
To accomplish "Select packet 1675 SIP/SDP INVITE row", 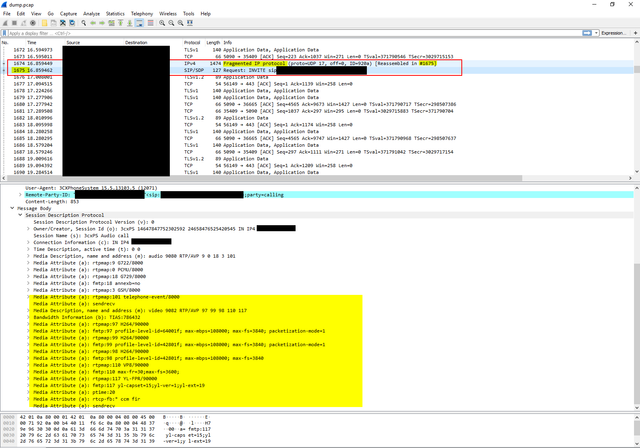I will tap(317, 70).
